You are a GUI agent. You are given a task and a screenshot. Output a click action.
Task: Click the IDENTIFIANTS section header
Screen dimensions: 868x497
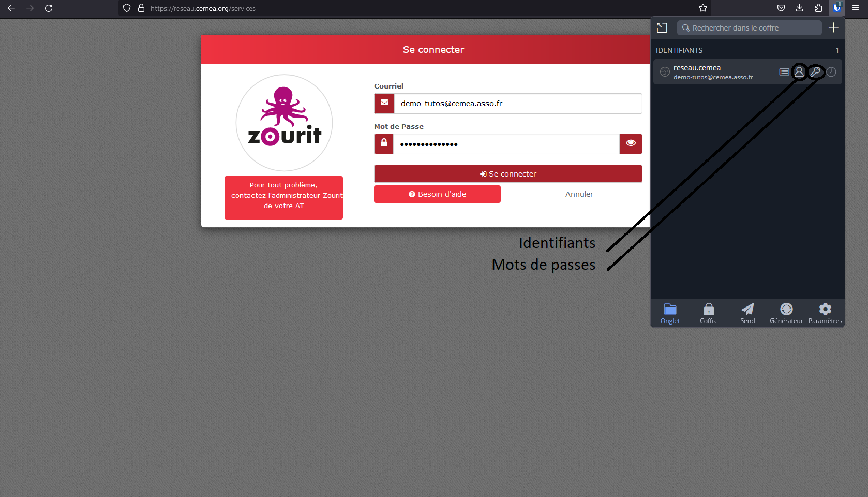pos(679,50)
